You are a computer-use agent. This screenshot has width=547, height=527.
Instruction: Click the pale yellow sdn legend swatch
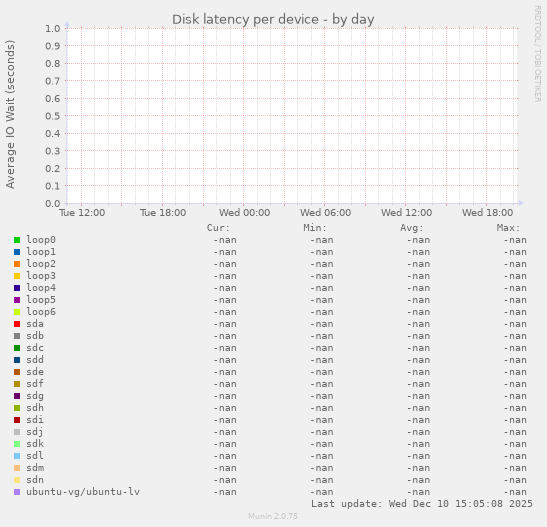point(17,480)
